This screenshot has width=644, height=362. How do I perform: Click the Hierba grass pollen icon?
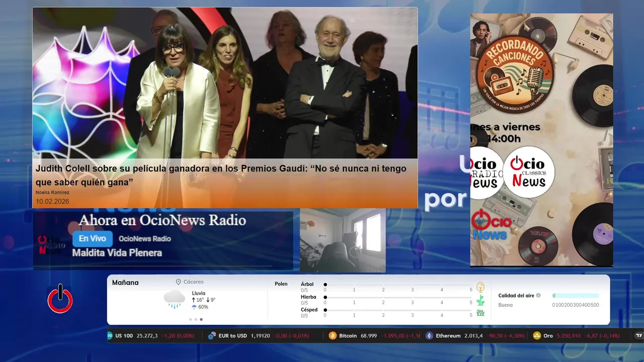480,300
